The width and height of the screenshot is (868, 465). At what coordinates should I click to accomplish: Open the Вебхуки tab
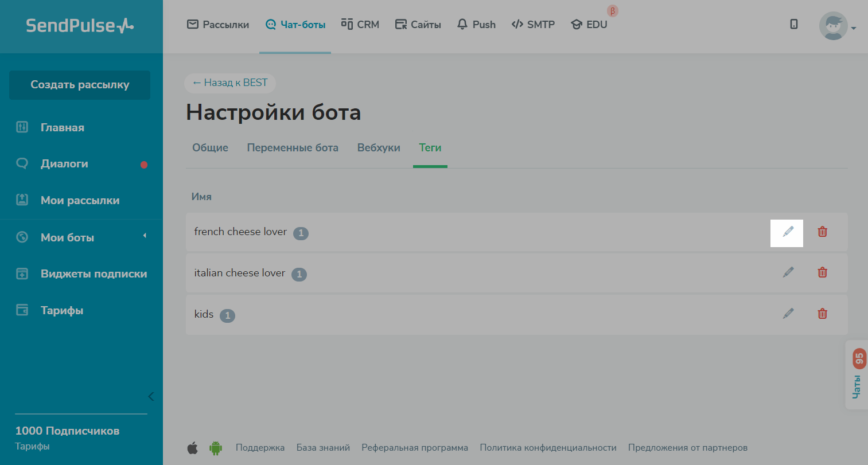click(379, 148)
